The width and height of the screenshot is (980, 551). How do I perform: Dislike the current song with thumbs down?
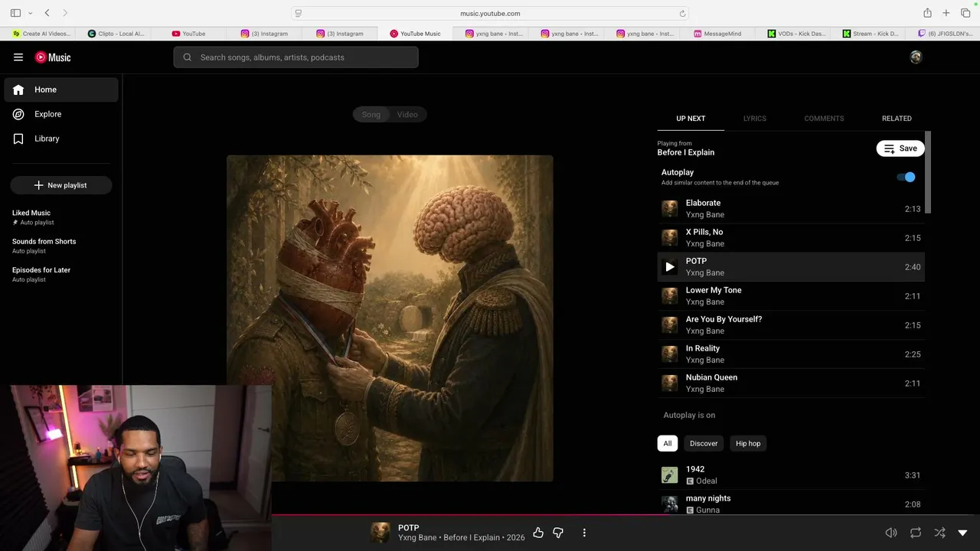tap(558, 533)
